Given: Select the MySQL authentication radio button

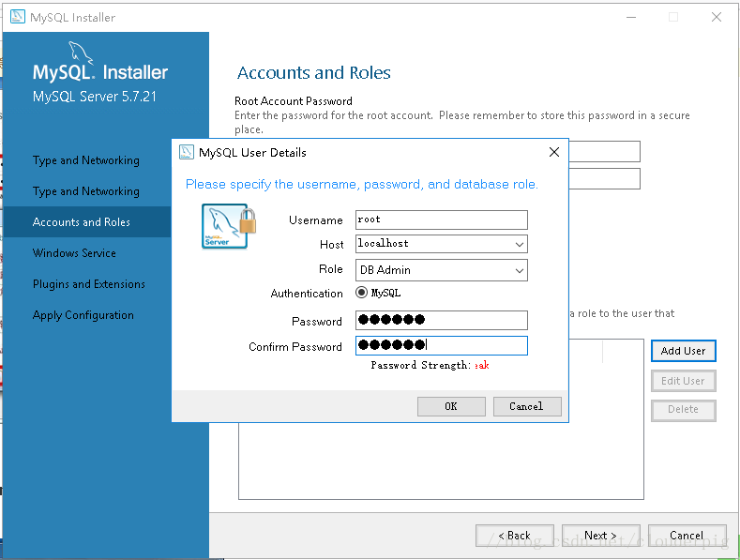Looking at the screenshot, I should click(361, 293).
